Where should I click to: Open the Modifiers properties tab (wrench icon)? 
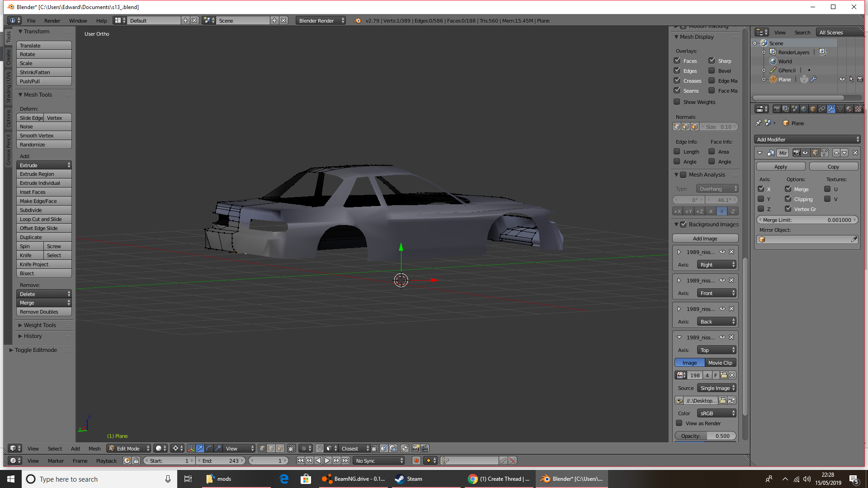pos(831,109)
